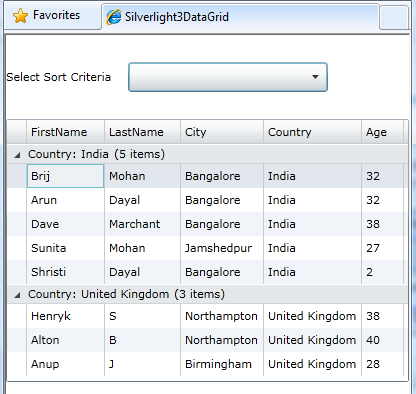The width and height of the screenshot is (416, 394).
Task: Click the Favorites star icon
Action: [x=20, y=16]
